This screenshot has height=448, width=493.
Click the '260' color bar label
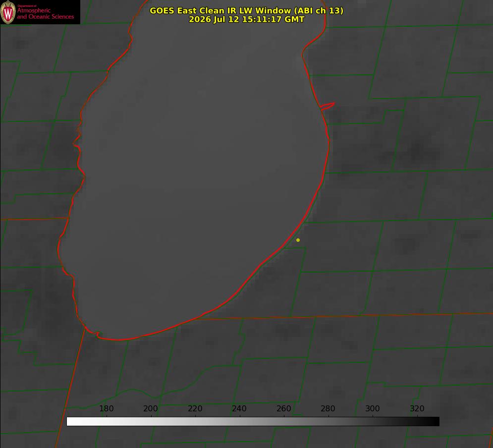(283, 408)
